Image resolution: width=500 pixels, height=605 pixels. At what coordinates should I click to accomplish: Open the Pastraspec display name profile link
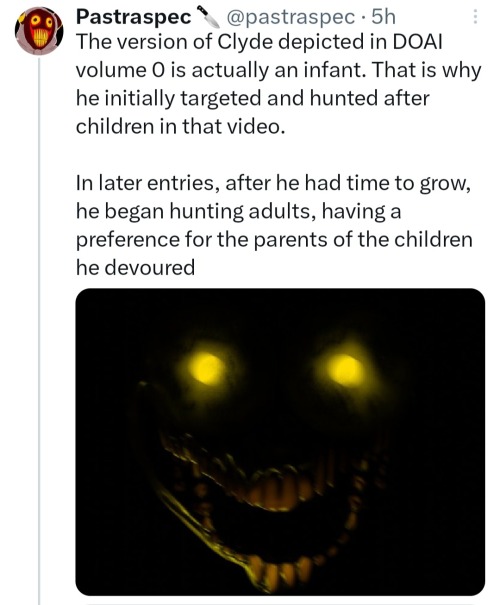click(133, 17)
